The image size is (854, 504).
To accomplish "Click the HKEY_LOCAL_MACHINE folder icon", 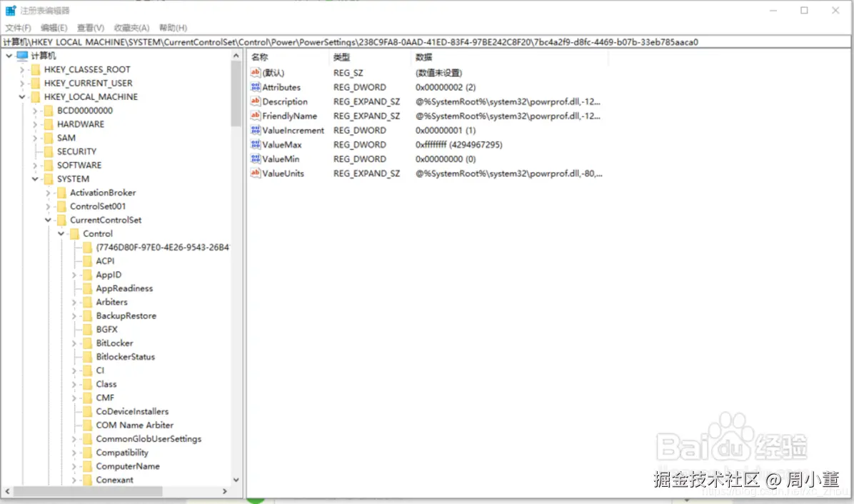I will [36, 97].
